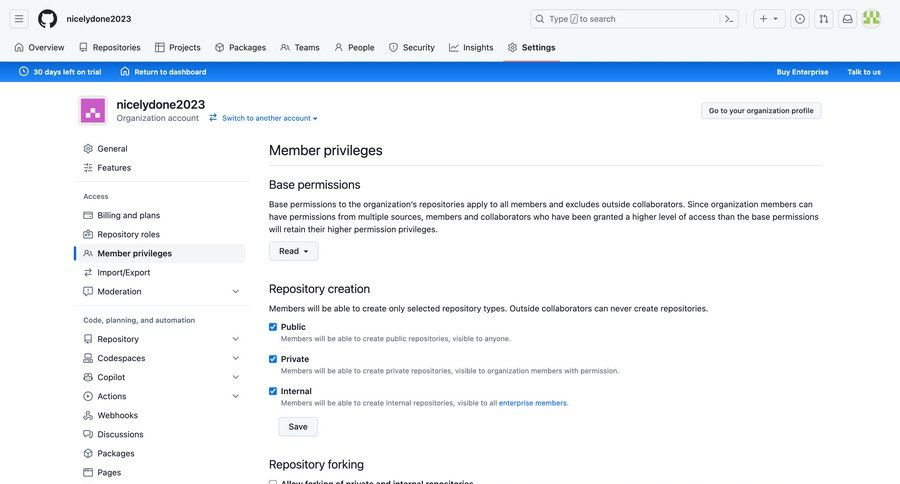Uncheck the Internal repository creation checkbox
Screen dimensions: 900x484
pos(273,391)
